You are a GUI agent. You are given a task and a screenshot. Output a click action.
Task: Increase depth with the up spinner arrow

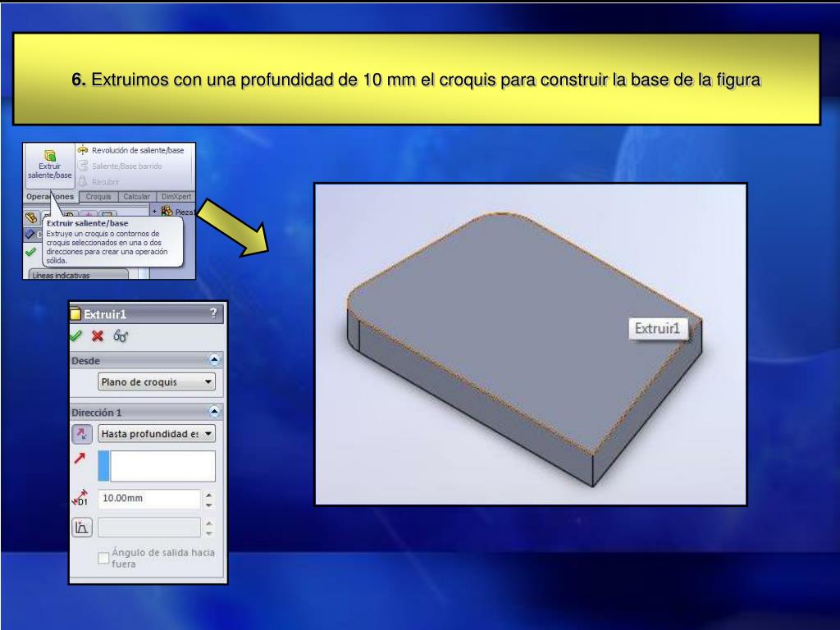[x=209, y=495]
